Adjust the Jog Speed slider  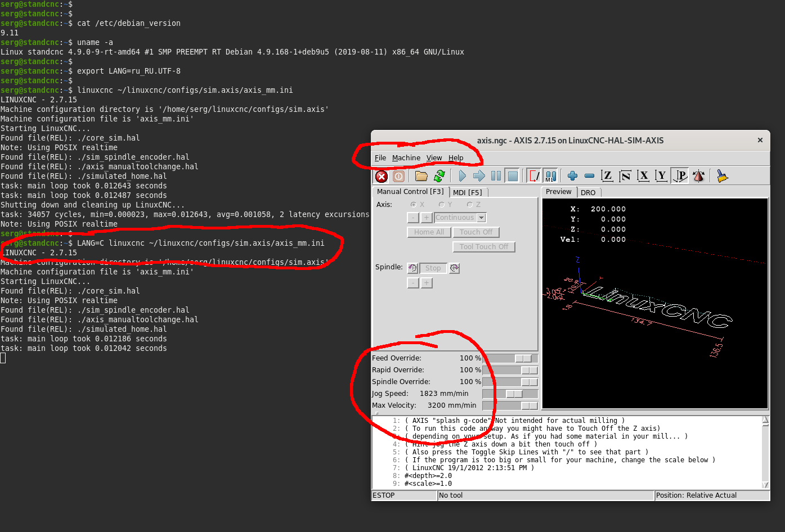point(510,394)
